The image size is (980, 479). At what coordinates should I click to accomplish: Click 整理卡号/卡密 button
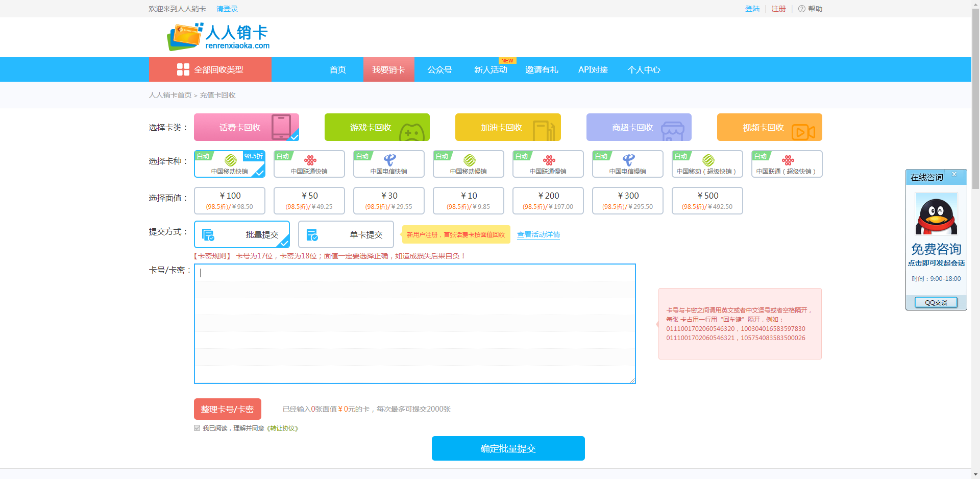pyautogui.click(x=228, y=409)
